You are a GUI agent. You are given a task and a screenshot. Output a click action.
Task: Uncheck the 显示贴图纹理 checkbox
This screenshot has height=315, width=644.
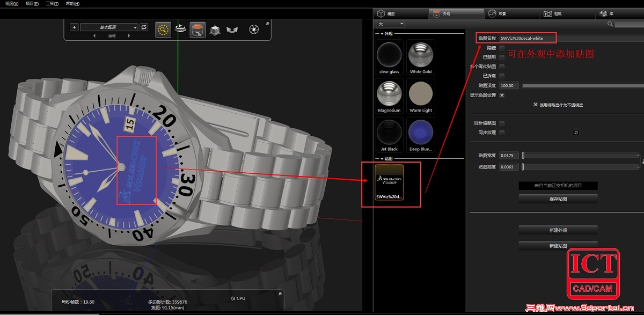tap(502, 95)
